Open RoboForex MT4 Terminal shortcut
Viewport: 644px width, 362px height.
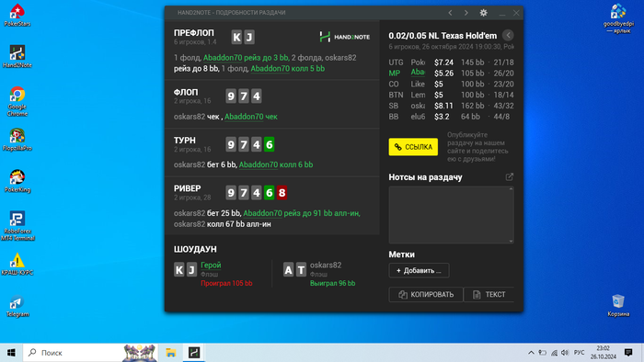(17, 225)
